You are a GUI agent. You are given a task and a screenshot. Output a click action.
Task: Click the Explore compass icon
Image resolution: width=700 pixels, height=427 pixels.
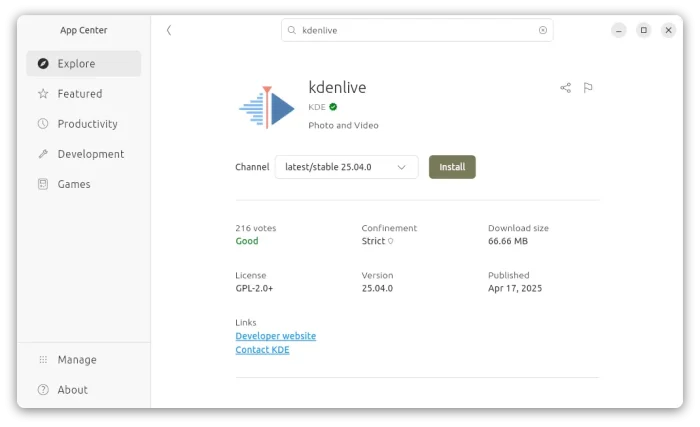pyautogui.click(x=43, y=63)
